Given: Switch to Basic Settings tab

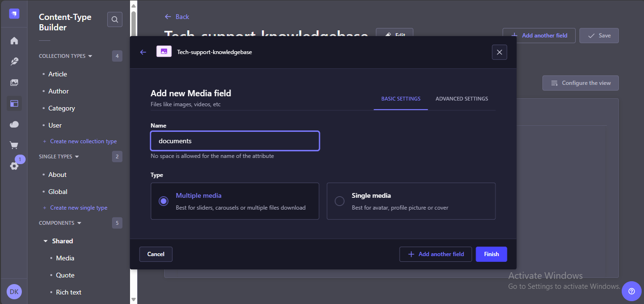Looking at the screenshot, I should tap(401, 99).
